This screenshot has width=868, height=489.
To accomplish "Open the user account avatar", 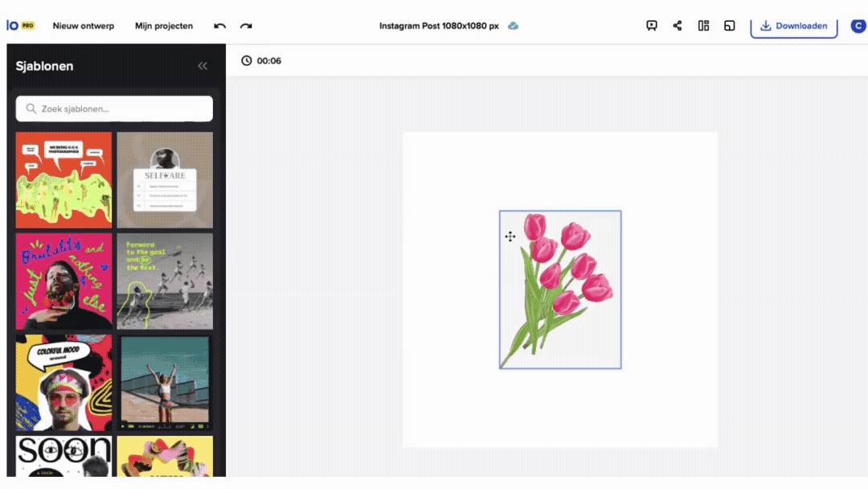I will 858,26.
